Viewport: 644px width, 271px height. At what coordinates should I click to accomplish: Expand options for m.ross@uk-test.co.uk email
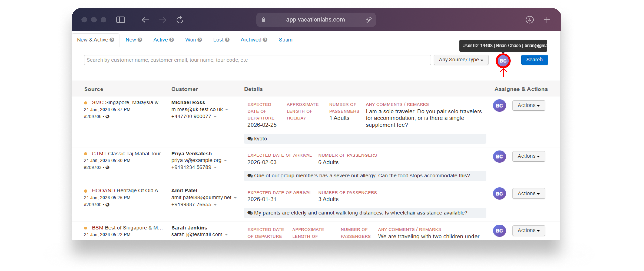coord(226,110)
